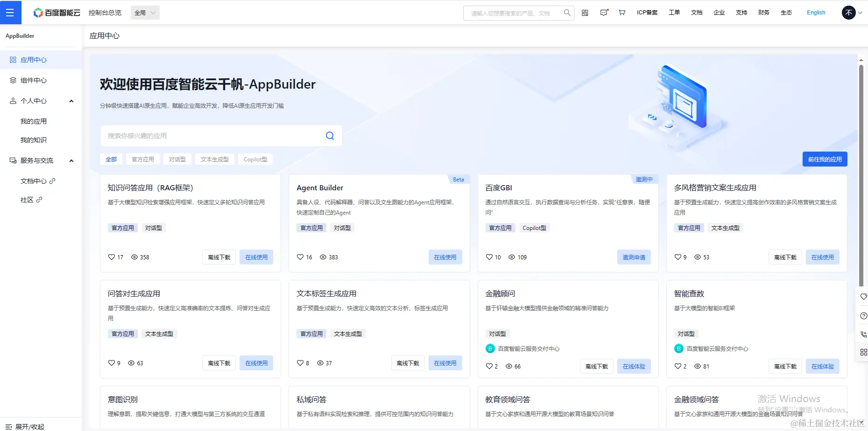Image resolution: width=868 pixels, height=431 pixels.
Task: Collapse the 个人中心 sidebar section
Action: tap(71, 101)
